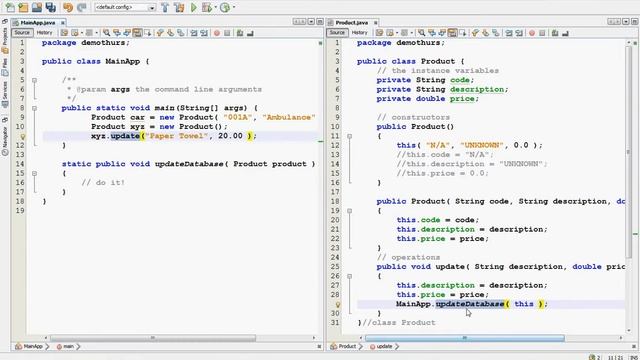Click the New Project toolbar icon

pyautogui.click(x=23, y=7)
